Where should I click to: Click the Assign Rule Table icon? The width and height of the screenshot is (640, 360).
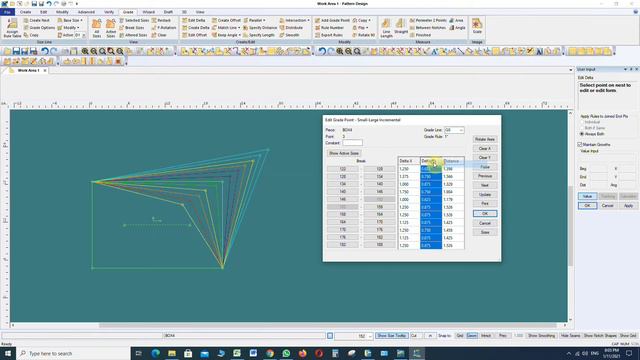tap(12, 28)
